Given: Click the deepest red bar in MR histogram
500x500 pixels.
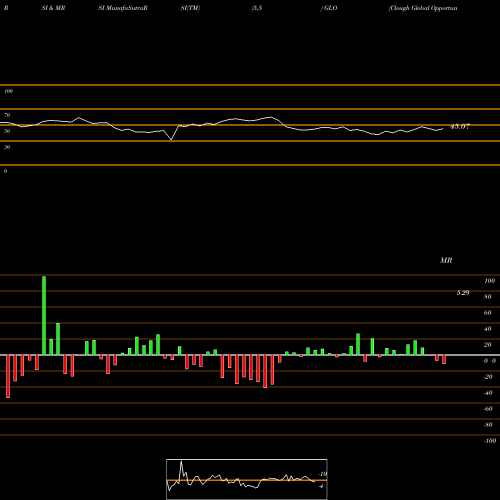Looking at the screenshot, I should point(8,376).
